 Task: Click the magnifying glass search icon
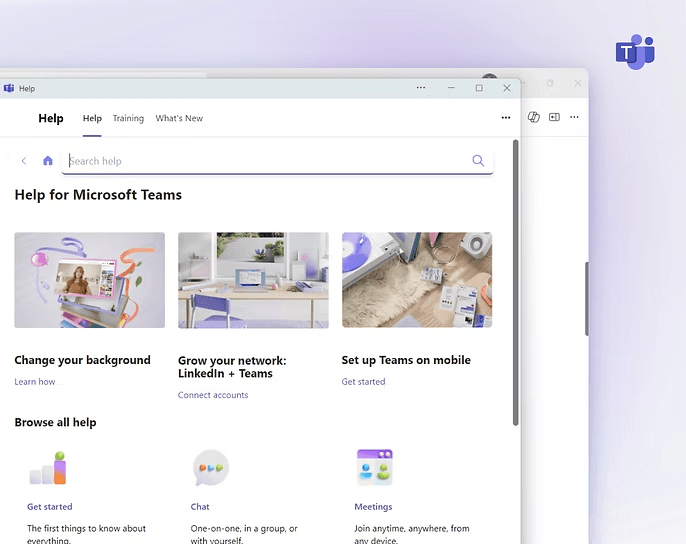[478, 161]
